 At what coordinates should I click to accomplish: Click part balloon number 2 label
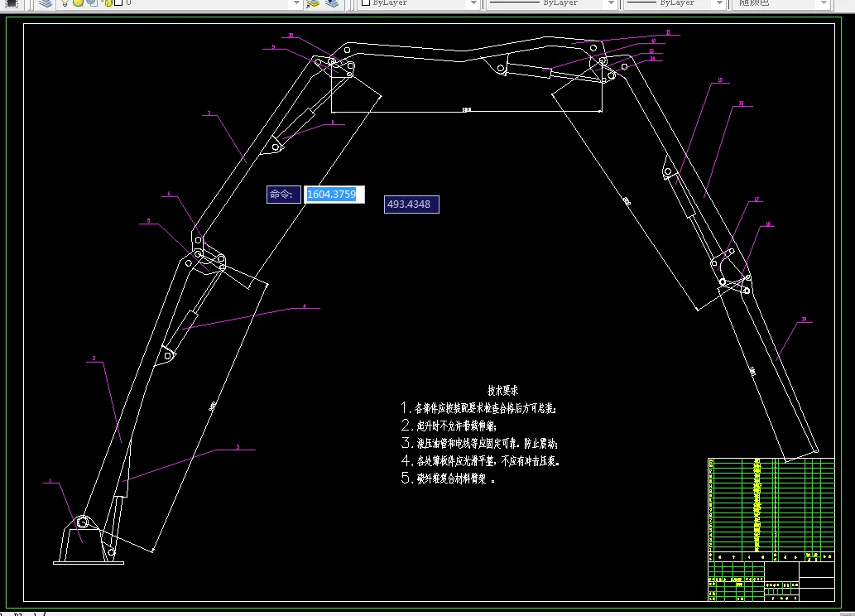pyautogui.click(x=94, y=359)
